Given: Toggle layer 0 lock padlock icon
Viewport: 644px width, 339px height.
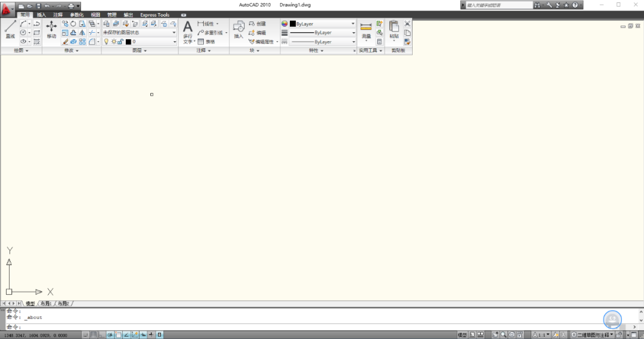Looking at the screenshot, I should (x=120, y=42).
